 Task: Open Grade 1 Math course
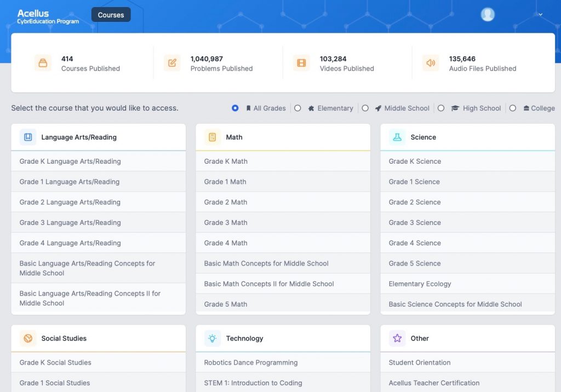(x=283, y=182)
